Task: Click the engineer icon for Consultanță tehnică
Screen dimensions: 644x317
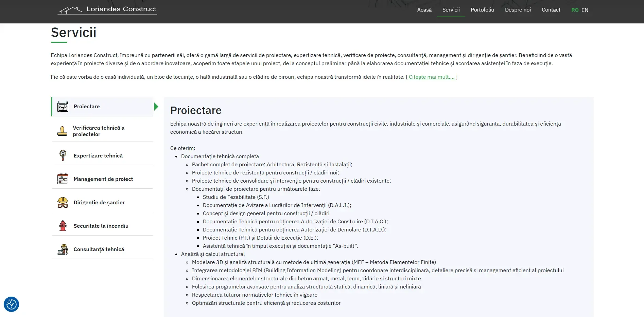Action: click(63, 249)
